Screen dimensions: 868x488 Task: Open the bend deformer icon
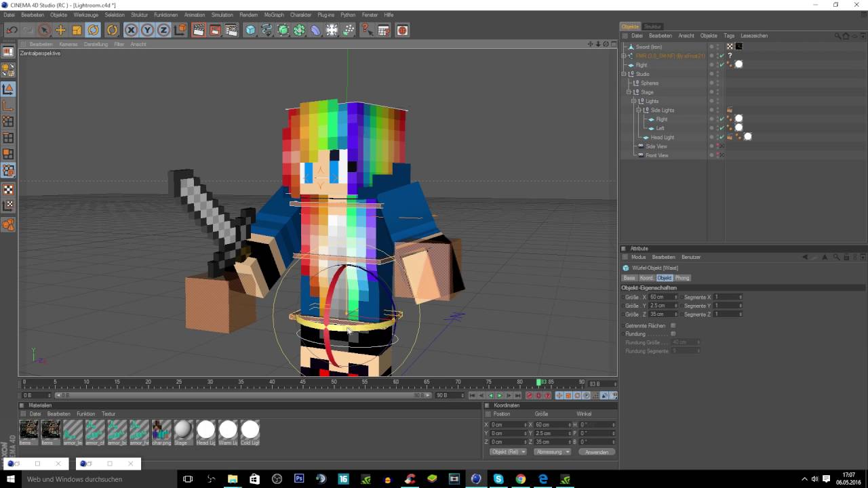(x=315, y=30)
